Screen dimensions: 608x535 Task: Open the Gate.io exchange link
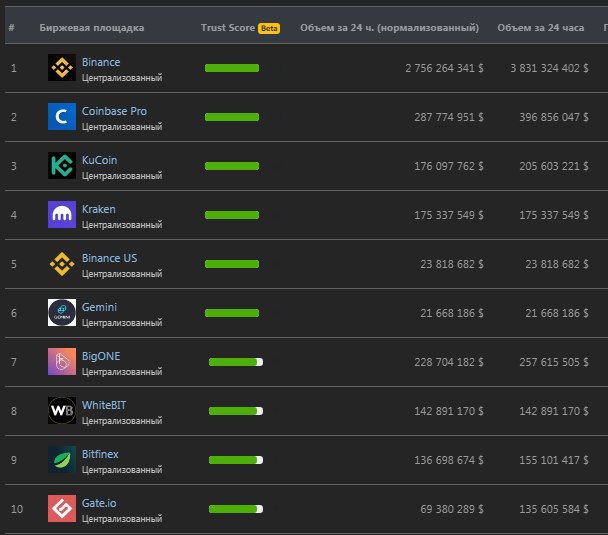[x=99, y=503]
